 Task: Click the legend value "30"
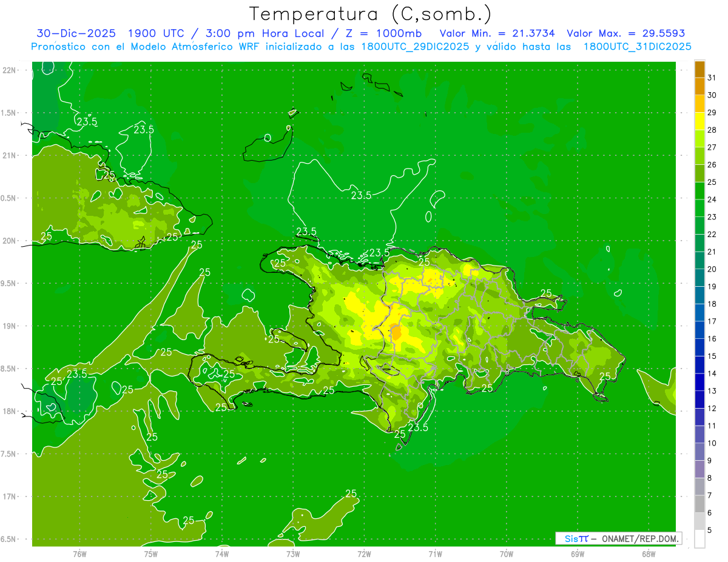[x=712, y=95]
